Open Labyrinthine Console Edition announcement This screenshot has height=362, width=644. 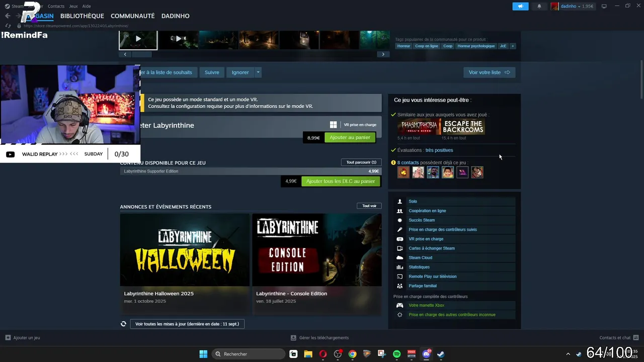click(317, 264)
